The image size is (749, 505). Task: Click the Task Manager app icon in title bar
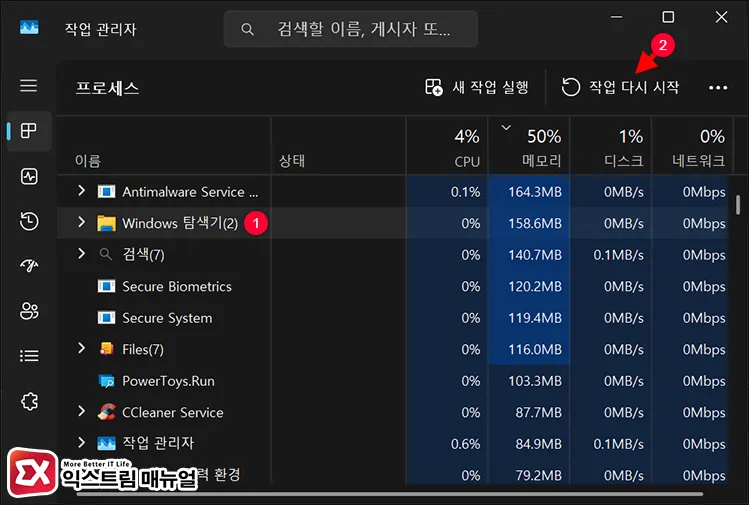click(x=29, y=27)
